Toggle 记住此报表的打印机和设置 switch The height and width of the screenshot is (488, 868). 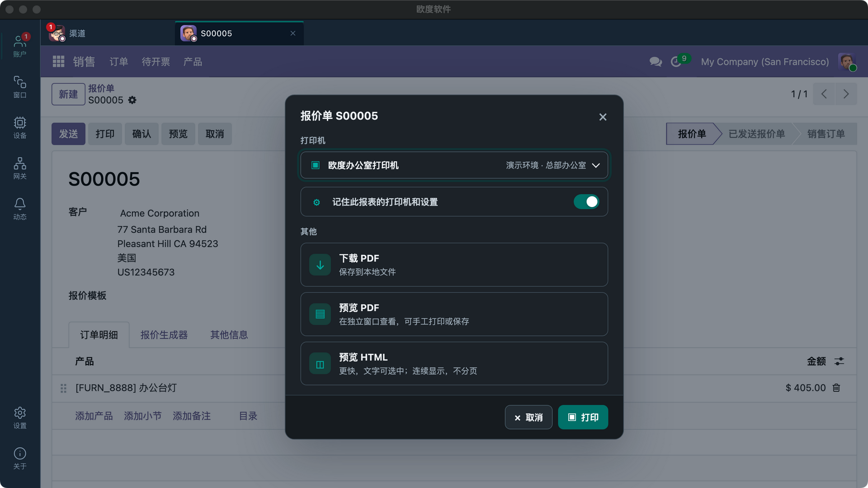(586, 202)
